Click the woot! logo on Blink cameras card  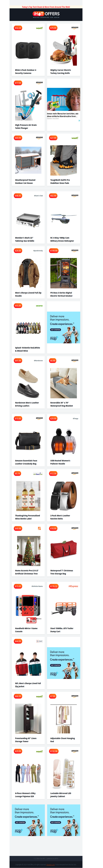39,28
